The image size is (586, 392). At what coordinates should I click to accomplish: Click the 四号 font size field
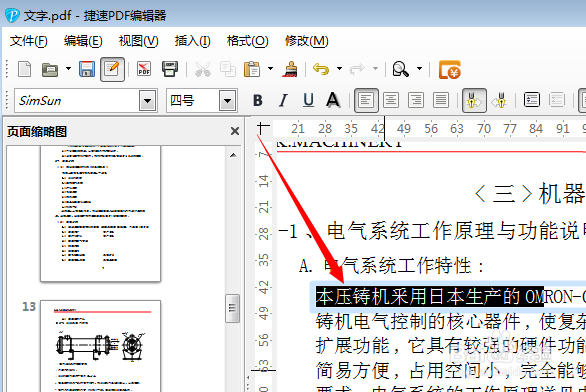(x=193, y=101)
